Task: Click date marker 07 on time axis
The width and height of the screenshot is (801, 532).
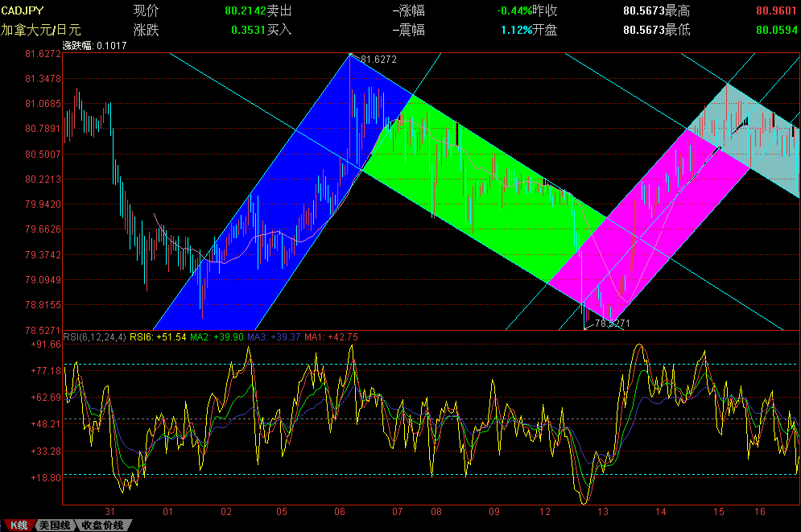Action: tap(398, 512)
